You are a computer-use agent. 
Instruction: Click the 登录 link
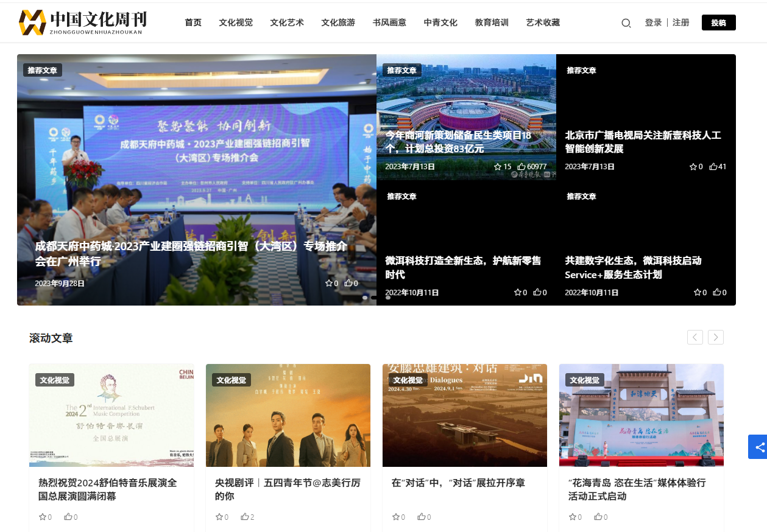click(x=653, y=23)
